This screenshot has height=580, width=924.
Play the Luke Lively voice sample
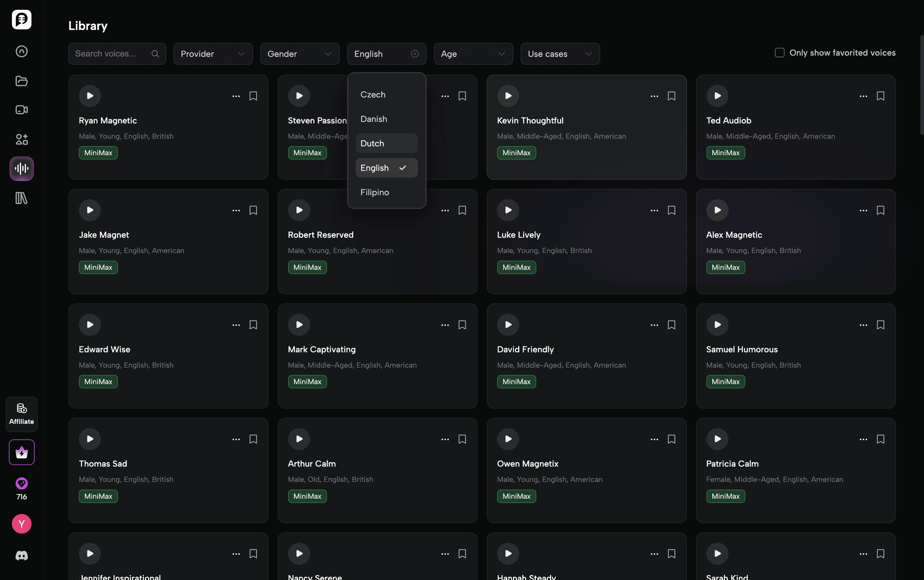point(508,210)
